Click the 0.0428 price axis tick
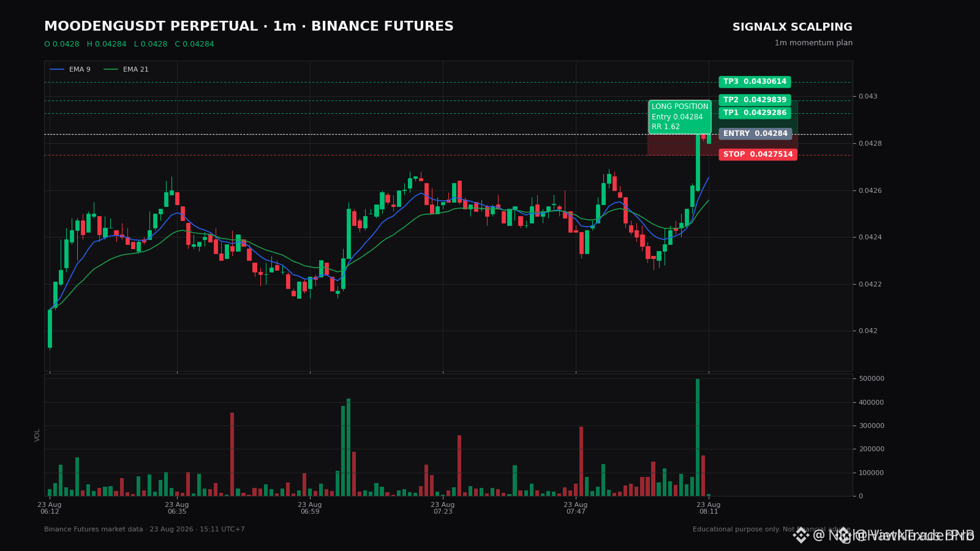Image resolution: width=980 pixels, height=551 pixels. (x=870, y=144)
